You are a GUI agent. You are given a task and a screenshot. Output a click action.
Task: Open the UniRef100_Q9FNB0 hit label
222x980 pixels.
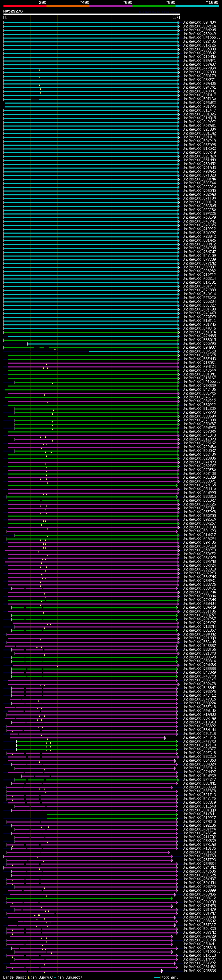(x=199, y=23)
